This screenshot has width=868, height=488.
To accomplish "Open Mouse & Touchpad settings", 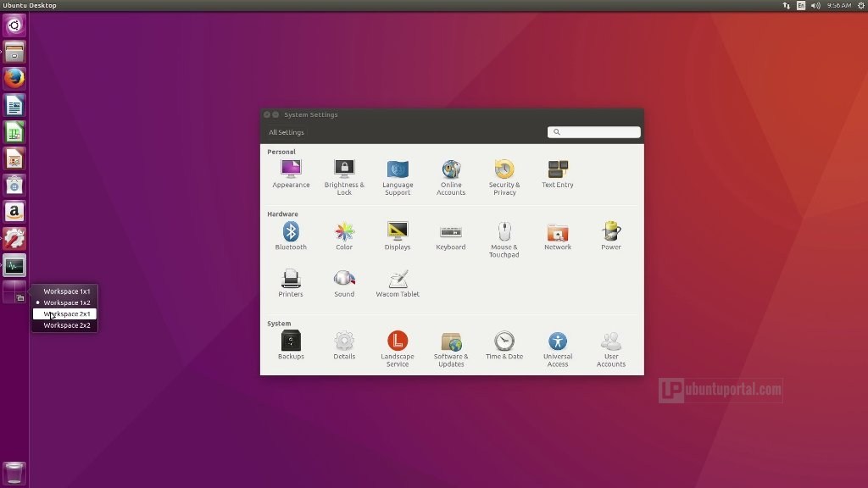I will pyautogui.click(x=504, y=239).
